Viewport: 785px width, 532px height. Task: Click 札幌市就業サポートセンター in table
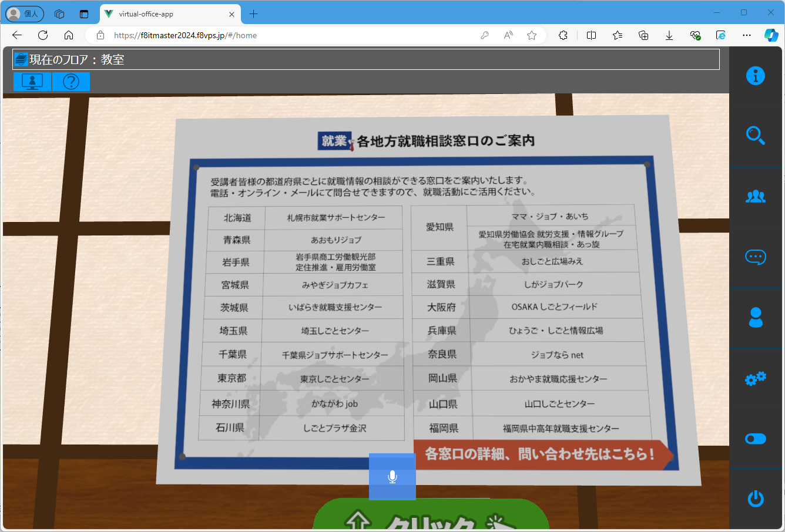[336, 218]
